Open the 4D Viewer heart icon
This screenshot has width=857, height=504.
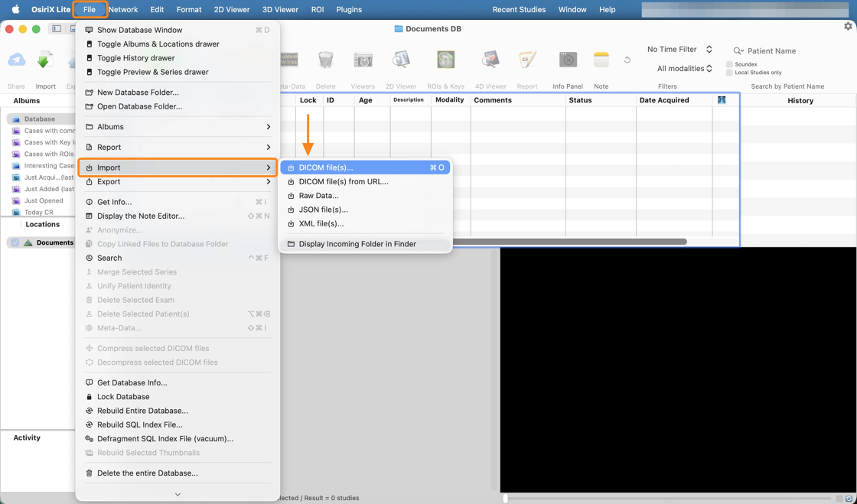[x=490, y=60]
